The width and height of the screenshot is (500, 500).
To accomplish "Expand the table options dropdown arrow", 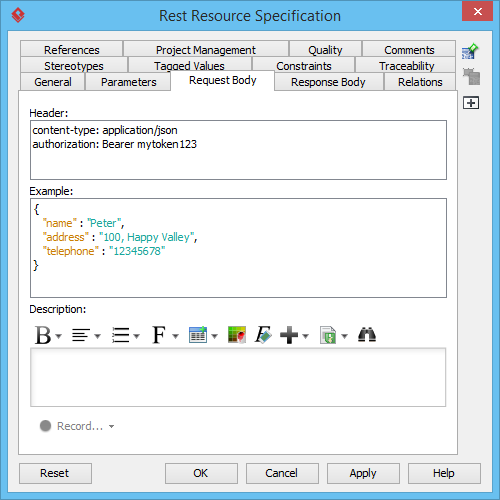I will [x=215, y=336].
